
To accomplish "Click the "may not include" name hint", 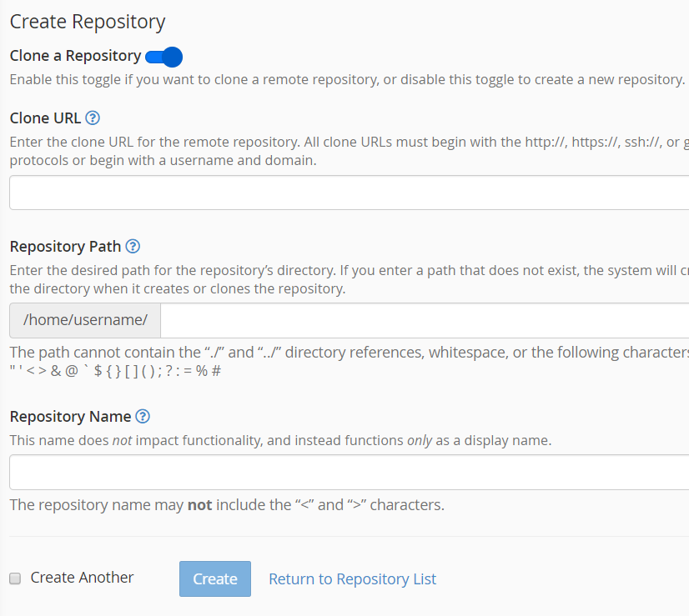I will (227, 505).
